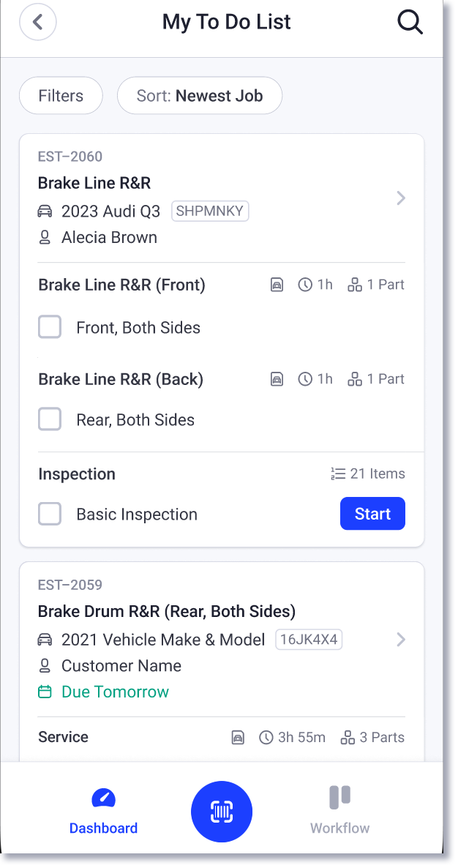458x868 pixels.
Task: Click the labor guide icon on Brake Line R&R (Front)
Action: pyautogui.click(x=277, y=285)
